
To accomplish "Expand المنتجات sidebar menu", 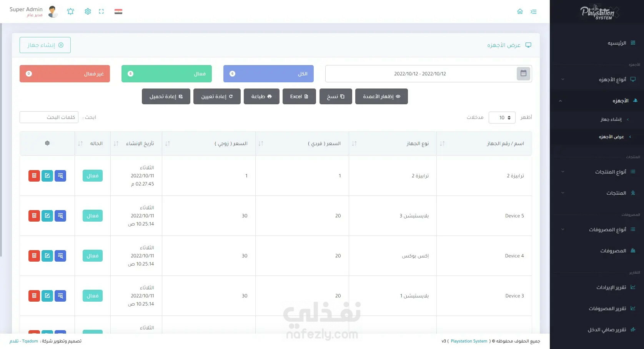I will tap(597, 193).
